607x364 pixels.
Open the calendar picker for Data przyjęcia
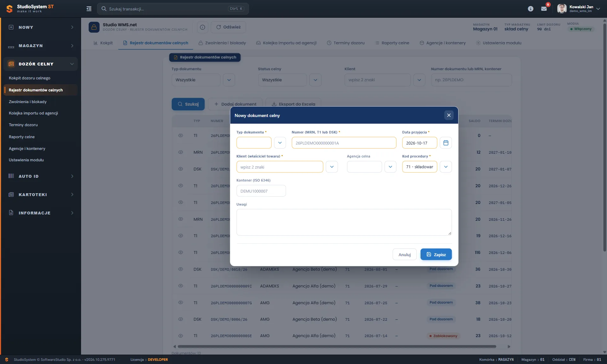point(446,143)
